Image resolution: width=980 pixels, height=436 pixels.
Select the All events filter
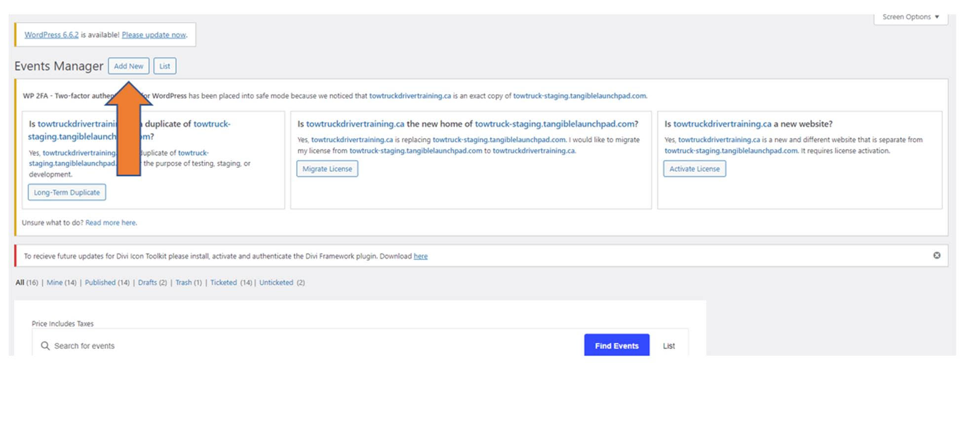(x=20, y=283)
